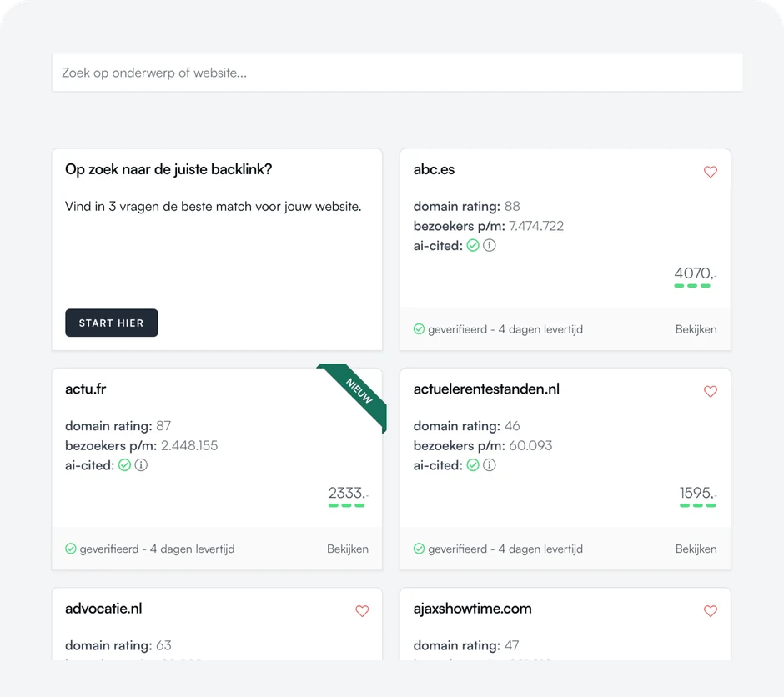This screenshot has height=697, width=784.
Task: Open Bekijken link for actu.fr
Action: [348, 549]
